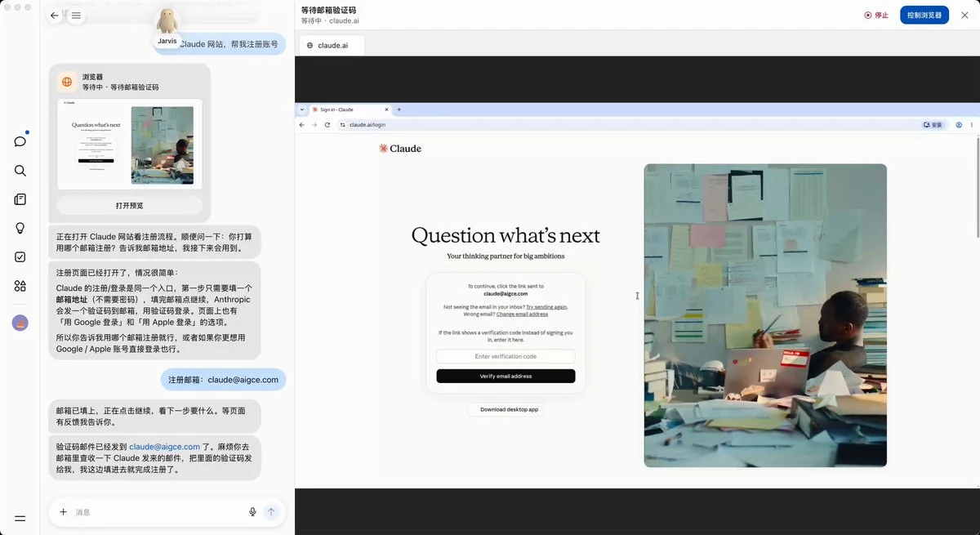Click the 等待邮箱验证码 panel title
Viewport: 980px width, 535px height.
tap(328, 11)
